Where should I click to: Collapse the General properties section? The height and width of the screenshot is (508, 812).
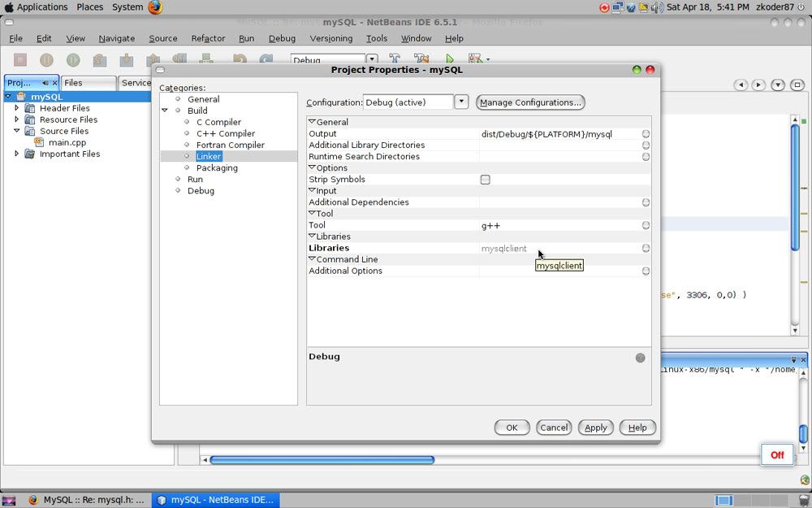click(312, 122)
